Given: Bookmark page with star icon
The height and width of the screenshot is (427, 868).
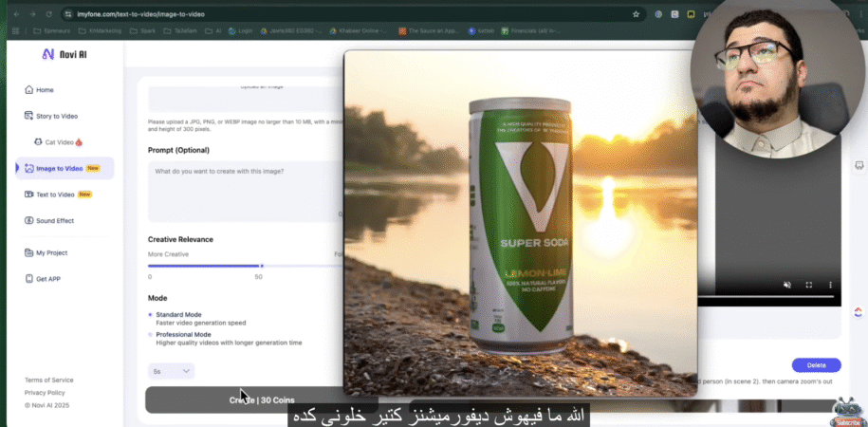Looking at the screenshot, I should (636, 14).
